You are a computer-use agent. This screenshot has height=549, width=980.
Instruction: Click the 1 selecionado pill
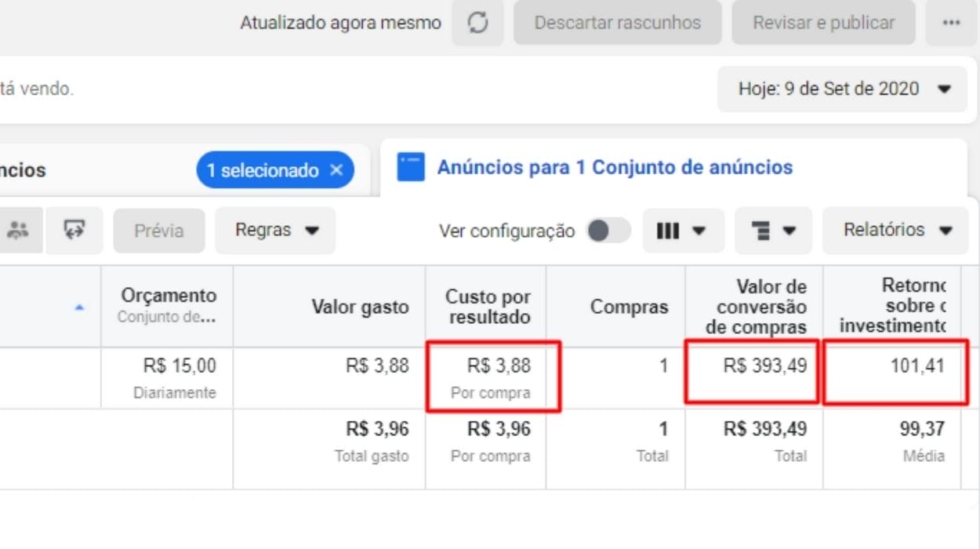(x=263, y=170)
